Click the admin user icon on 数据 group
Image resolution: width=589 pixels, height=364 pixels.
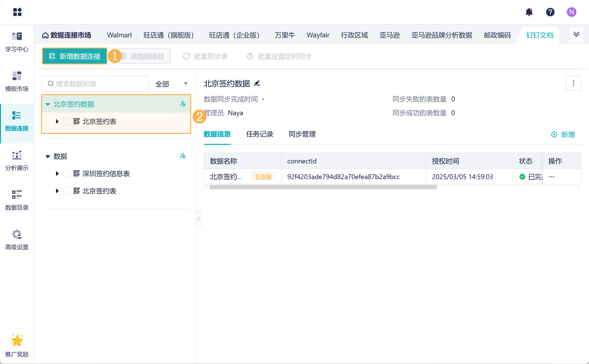[x=183, y=156]
